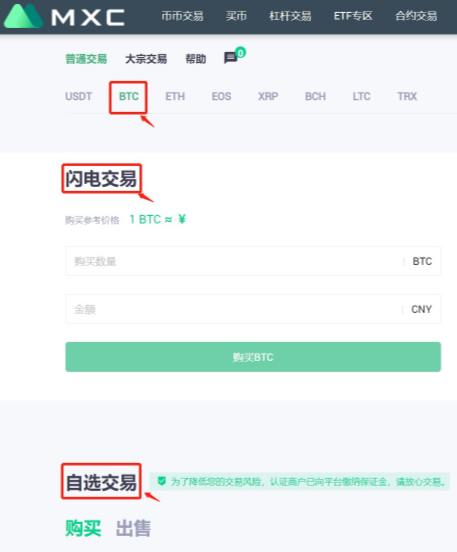Select the BTC coin tab

(129, 96)
